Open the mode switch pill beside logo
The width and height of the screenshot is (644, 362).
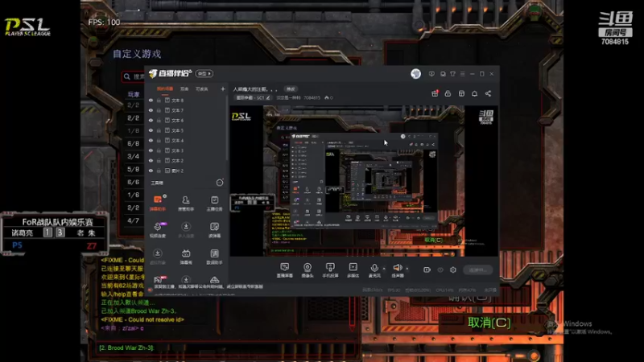[x=204, y=73]
